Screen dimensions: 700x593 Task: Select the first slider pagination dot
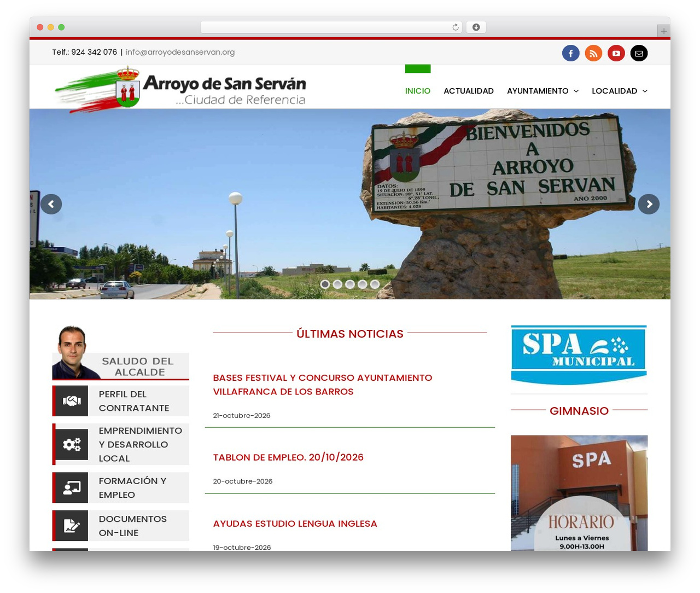[325, 284]
